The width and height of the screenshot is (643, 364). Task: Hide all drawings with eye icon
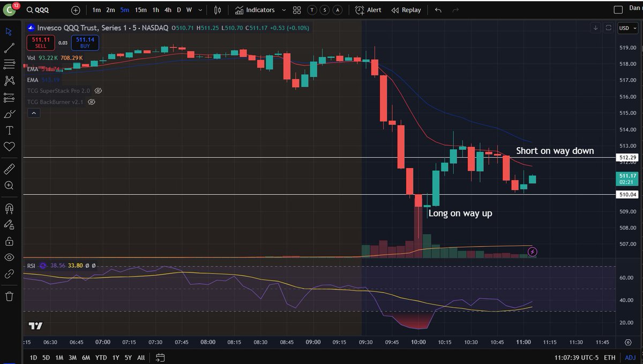coord(9,257)
